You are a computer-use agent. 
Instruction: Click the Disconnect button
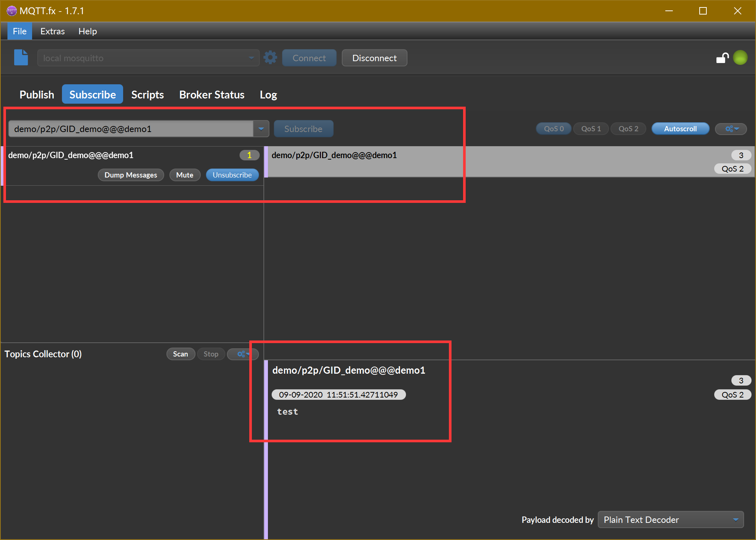(x=374, y=58)
